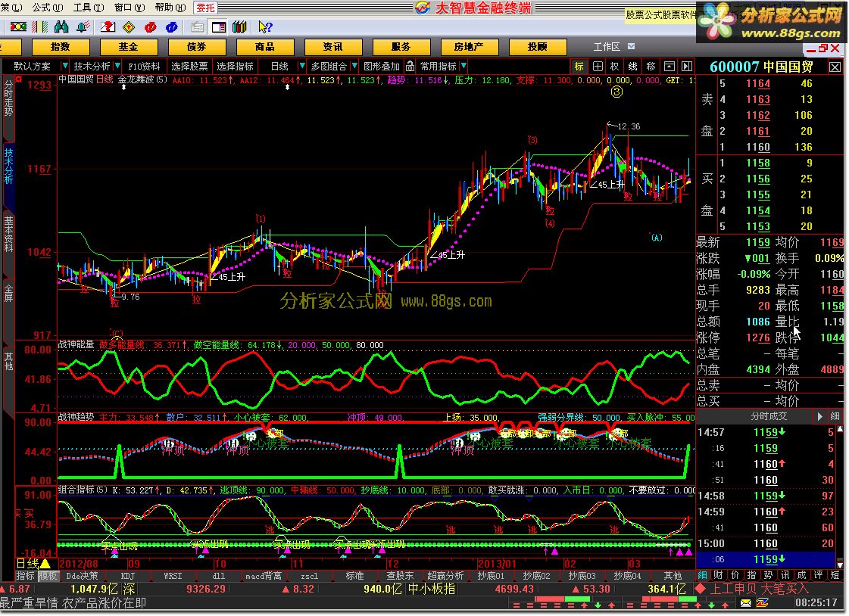Viewport: 849px width, 616px height.
Task: Click the panel collapse-up icon
Action: (x=670, y=66)
